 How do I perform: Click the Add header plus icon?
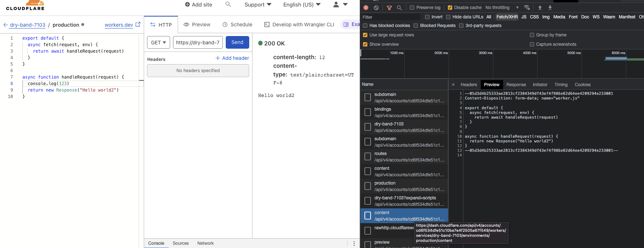[x=218, y=58]
